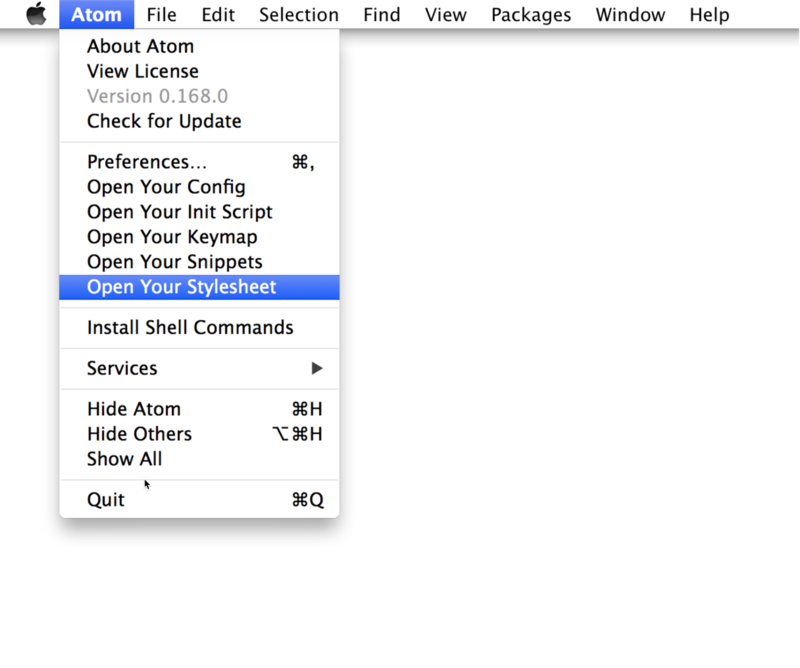
Task: Open Preferences from the Atom menu
Action: pyautogui.click(x=146, y=162)
